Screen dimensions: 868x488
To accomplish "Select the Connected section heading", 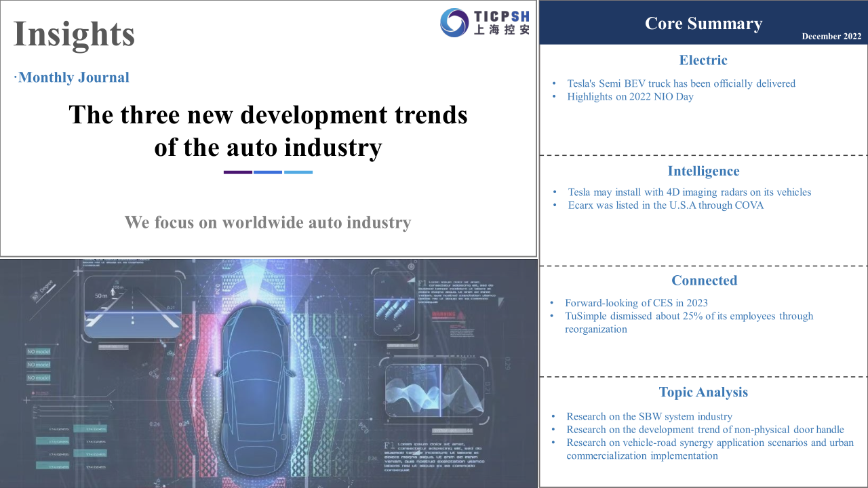I will tap(704, 281).
